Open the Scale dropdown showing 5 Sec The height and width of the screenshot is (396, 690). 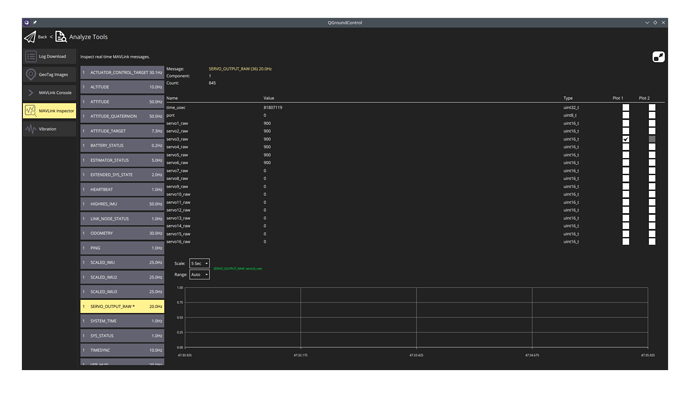[199, 263]
